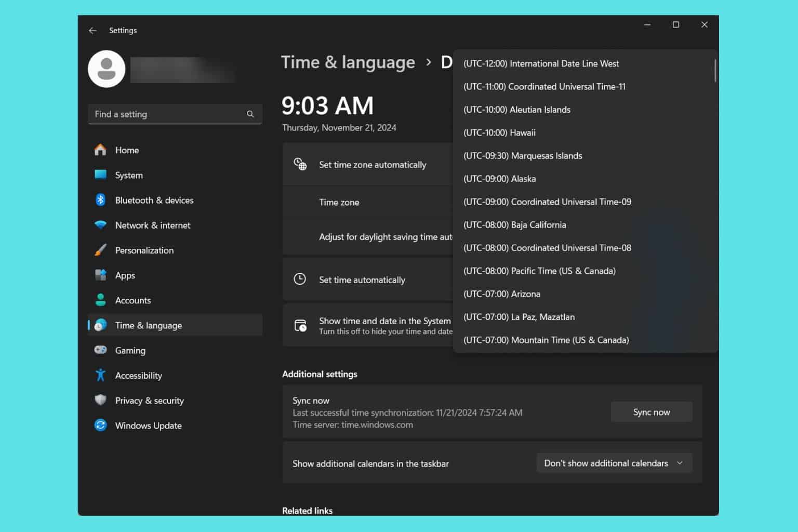Click the clock icon beside Set time automatically
The height and width of the screenshot is (532, 798).
coord(300,279)
